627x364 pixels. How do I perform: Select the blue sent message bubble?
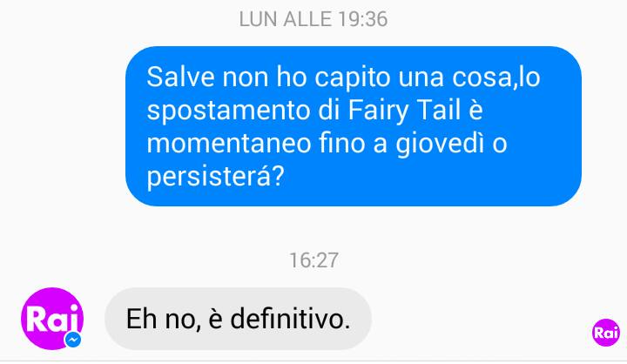click(353, 126)
